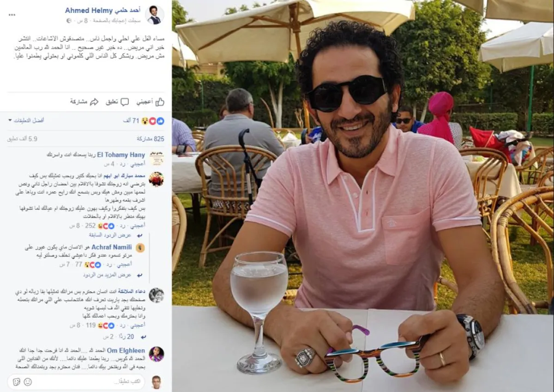The image size is (554, 392).
Task: Open Ahmed Helmy profile picture
Action: pyautogui.click(x=155, y=15)
